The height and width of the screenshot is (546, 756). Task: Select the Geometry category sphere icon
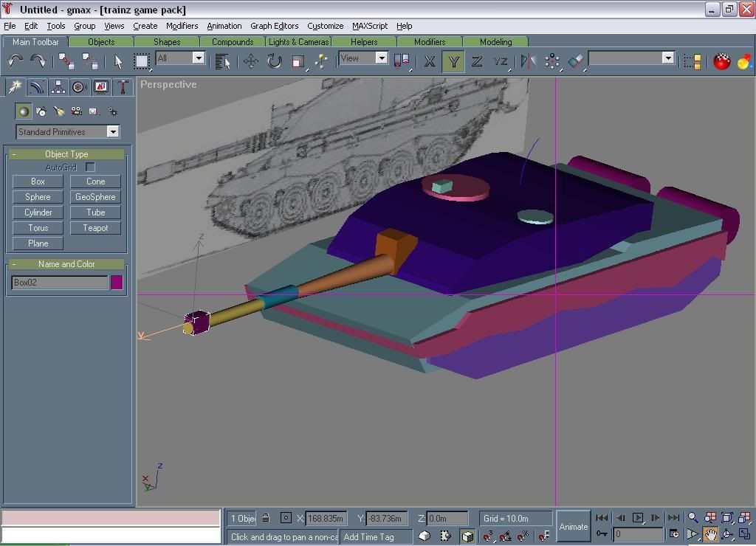(x=23, y=111)
